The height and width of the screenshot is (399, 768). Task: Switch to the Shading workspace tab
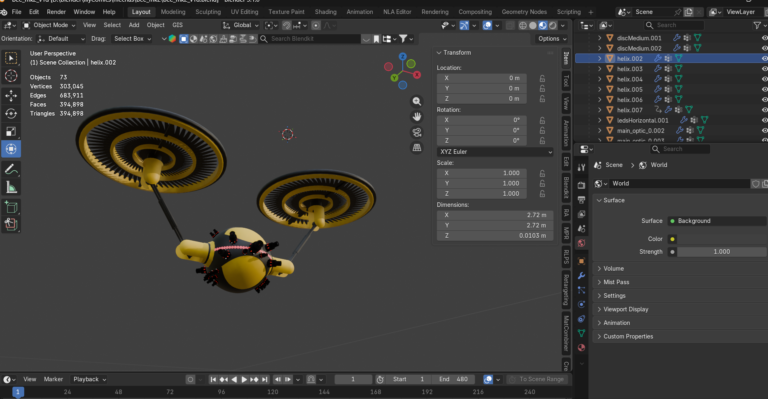(325, 12)
